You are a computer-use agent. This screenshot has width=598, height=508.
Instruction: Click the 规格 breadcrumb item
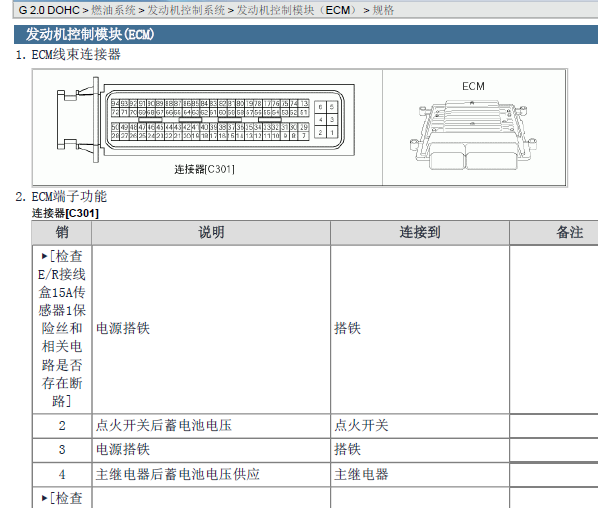click(x=383, y=10)
